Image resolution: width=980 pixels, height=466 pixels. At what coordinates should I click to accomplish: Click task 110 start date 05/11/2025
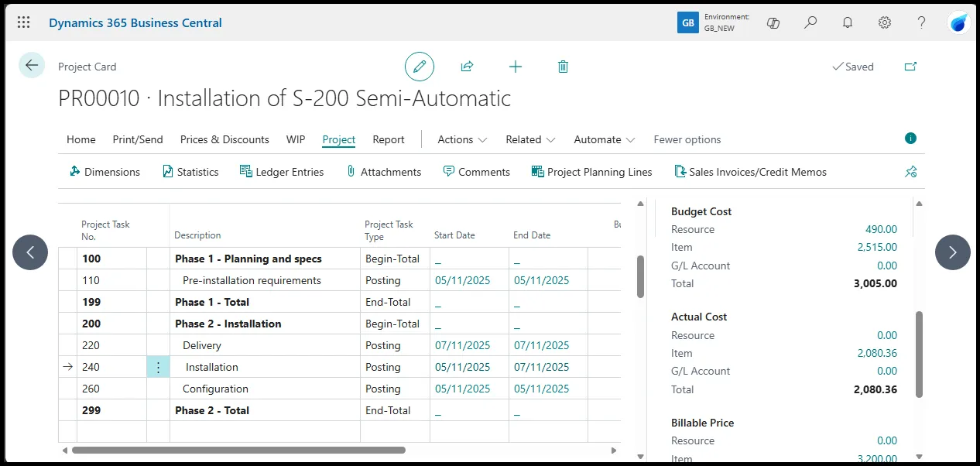pos(463,280)
